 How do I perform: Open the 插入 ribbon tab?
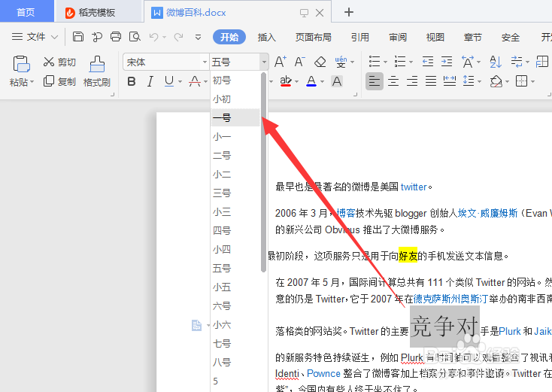coord(266,37)
